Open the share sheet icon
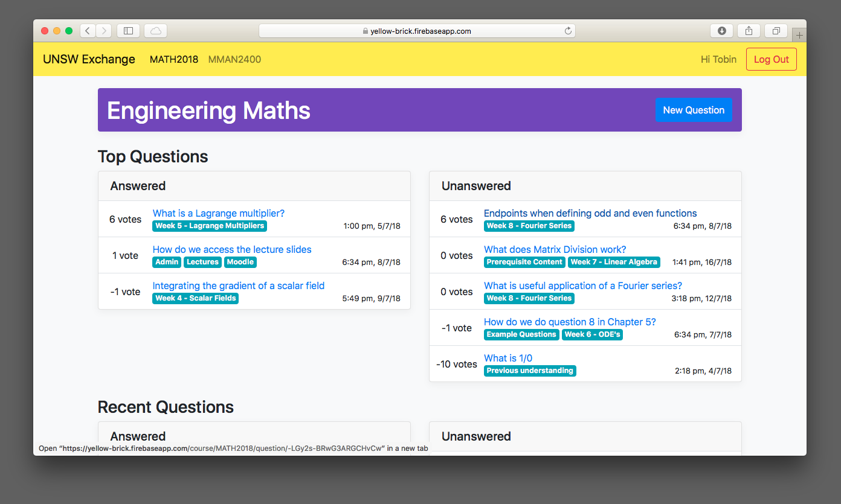This screenshot has width=841, height=504. pyautogui.click(x=749, y=31)
